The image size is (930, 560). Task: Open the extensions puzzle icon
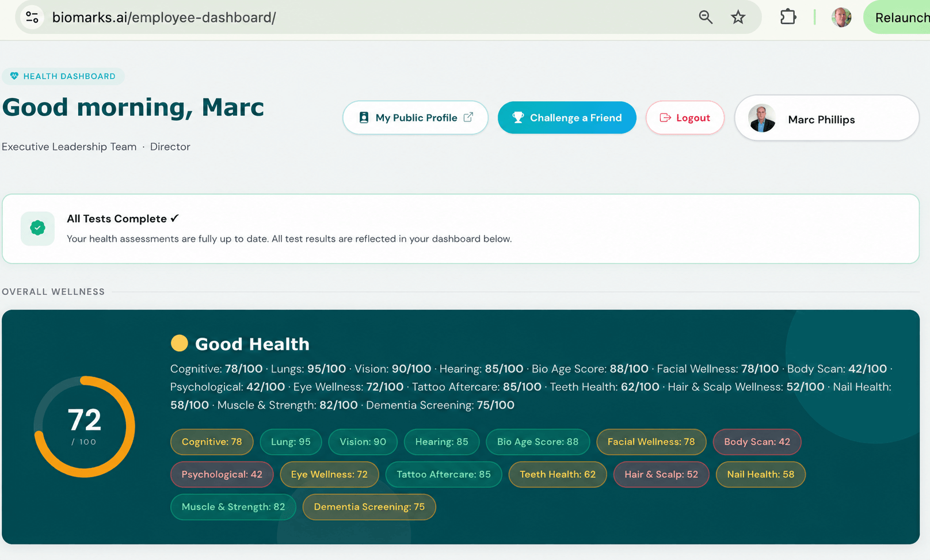point(788,17)
